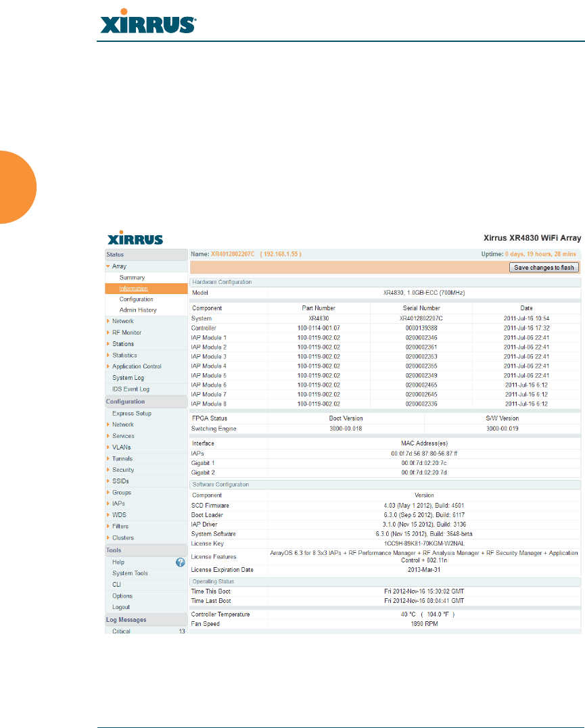Expand the Application Control item

[108, 366]
